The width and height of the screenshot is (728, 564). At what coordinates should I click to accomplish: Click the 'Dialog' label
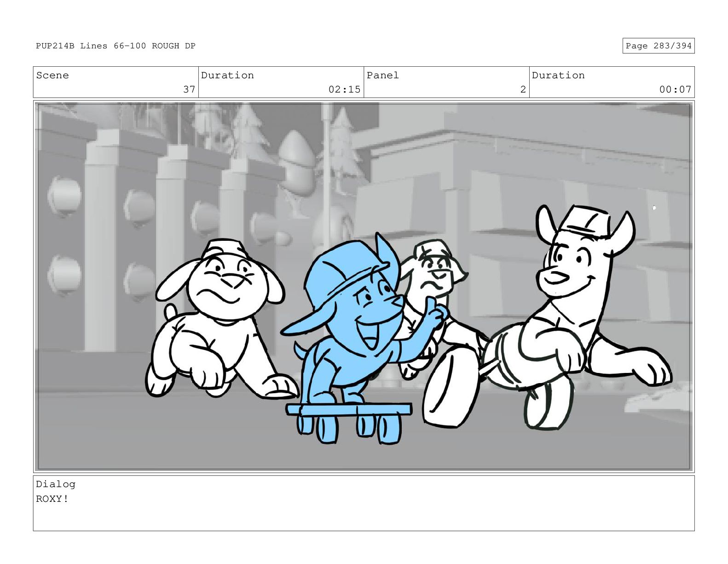coord(56,484)
